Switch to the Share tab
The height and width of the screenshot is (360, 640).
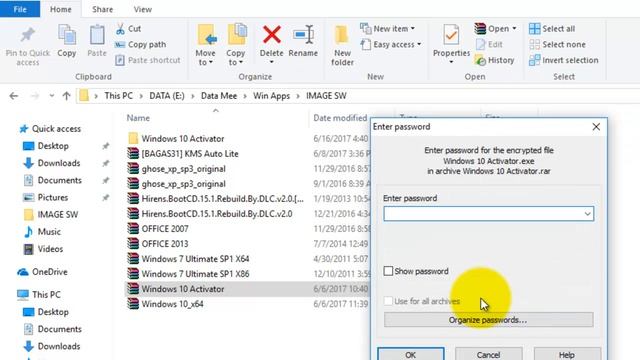(x=102, y=9)
